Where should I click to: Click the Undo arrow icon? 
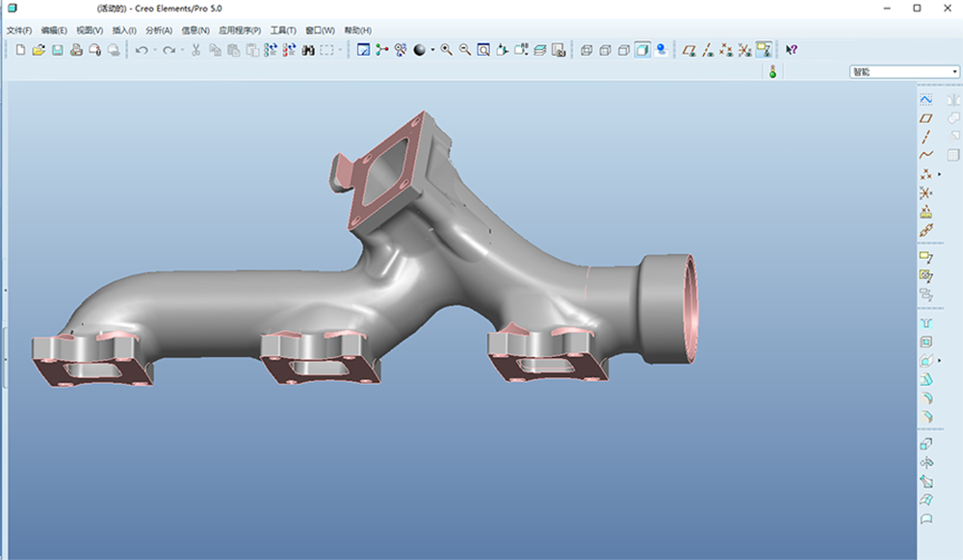point(142,50)
